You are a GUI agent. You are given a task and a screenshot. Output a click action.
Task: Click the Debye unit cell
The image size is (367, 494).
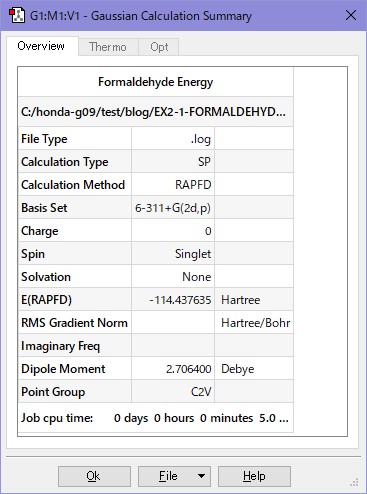pos(254,369)
